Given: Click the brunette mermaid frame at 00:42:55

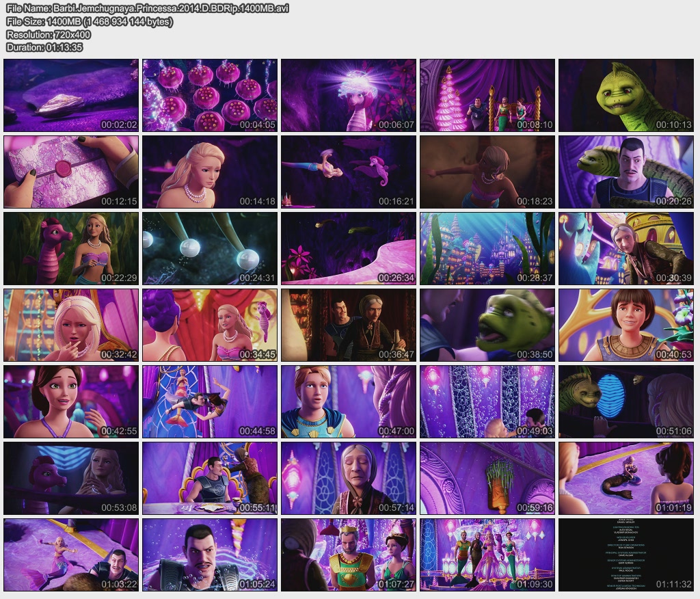Looking at the screenshot, I should point(71,401).
